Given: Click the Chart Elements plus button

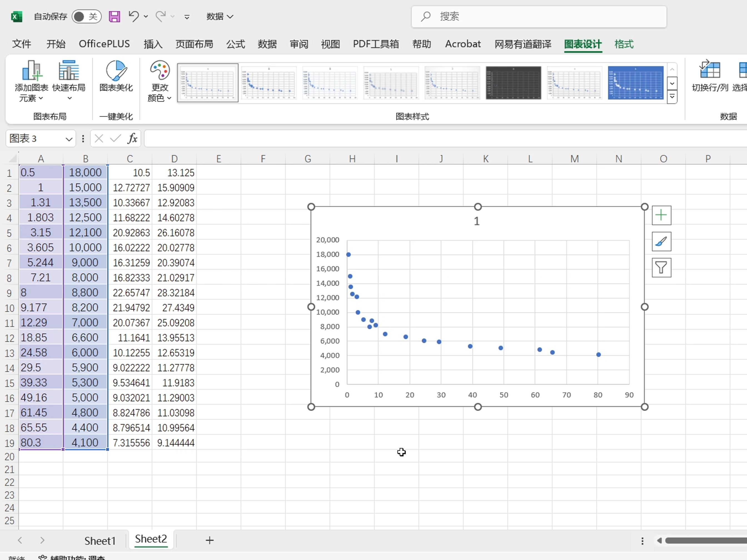Looking at the screenshot, I should [x=661, y=215].
